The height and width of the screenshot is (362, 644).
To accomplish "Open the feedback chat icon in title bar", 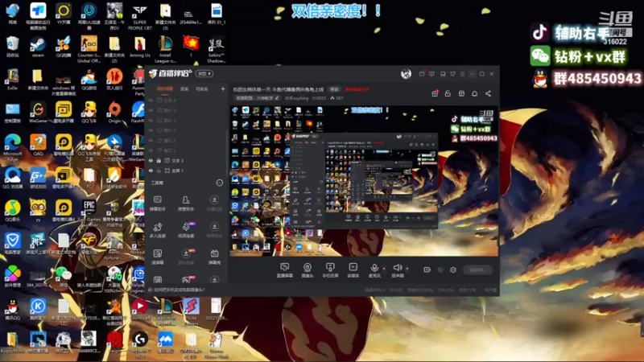I will point(431,74).
